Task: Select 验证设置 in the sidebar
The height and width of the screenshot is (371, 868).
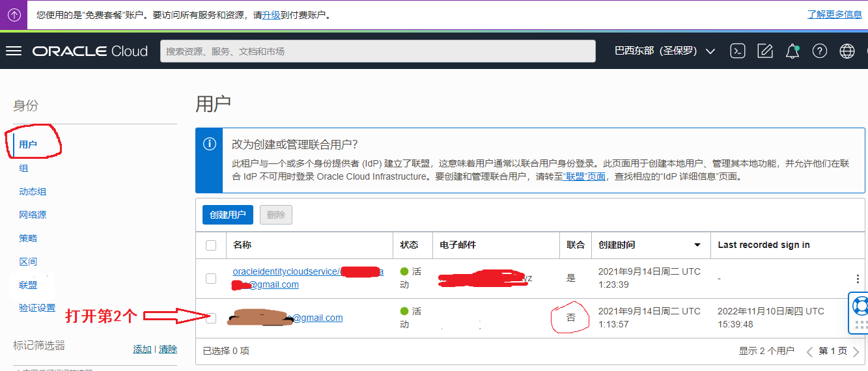Action: pos(37,308)
